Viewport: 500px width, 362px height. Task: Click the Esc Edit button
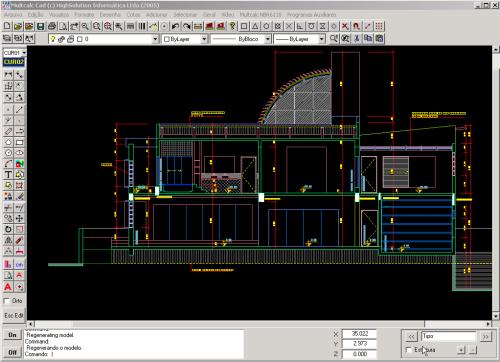click(x=14, y=315)
